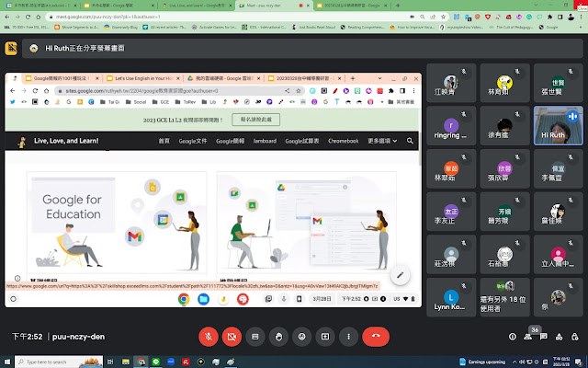Image resolution: width=588 pixels, height=368 pixels.
Task: Open the Just Books Read Aloud bookmark
Action: 312,27
